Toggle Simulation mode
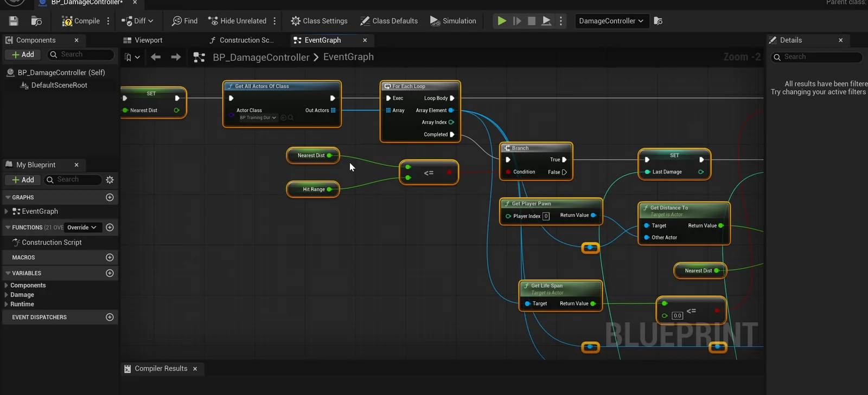 coord(453,21)
